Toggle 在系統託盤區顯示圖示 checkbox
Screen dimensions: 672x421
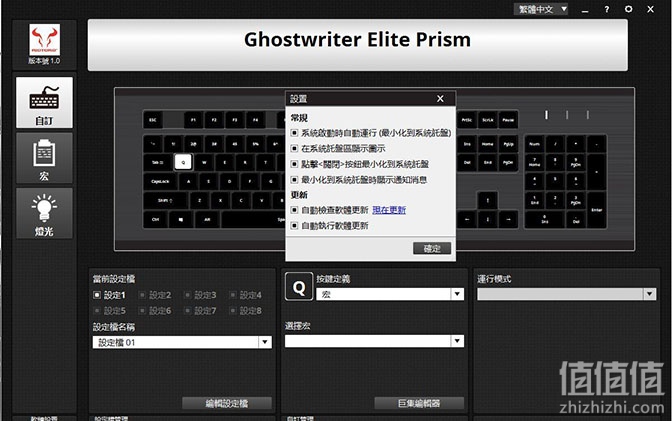pos(294,148)
